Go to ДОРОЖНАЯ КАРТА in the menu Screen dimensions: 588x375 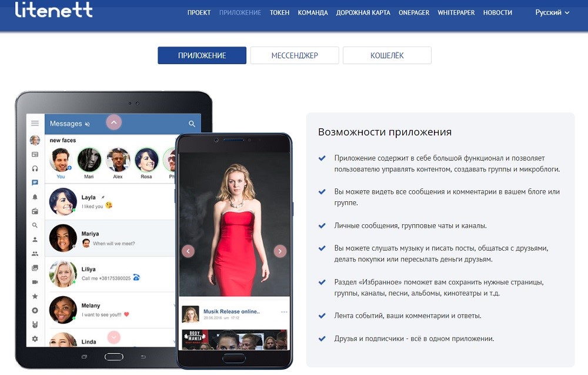363,12
